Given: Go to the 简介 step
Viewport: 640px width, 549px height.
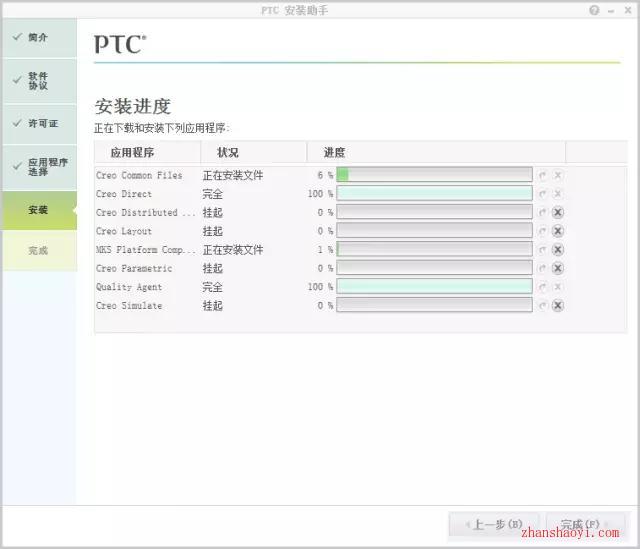Looking at the screenshot, I should 40,38.
